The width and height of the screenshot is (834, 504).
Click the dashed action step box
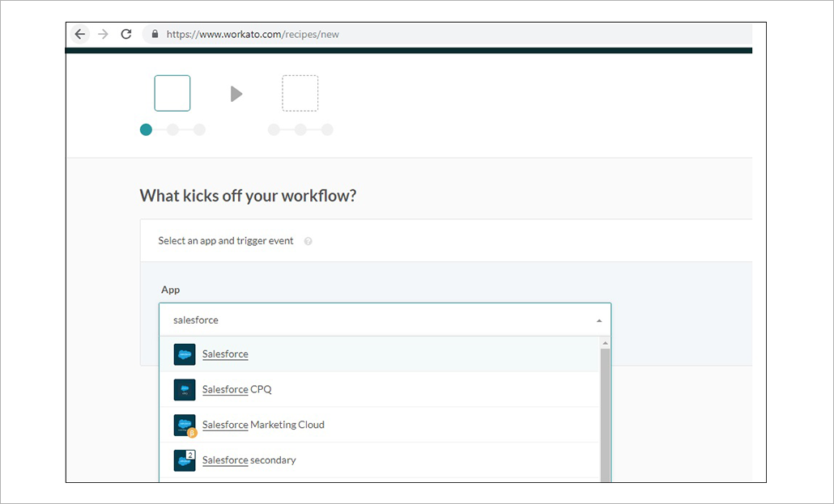(x=300, y=93)
